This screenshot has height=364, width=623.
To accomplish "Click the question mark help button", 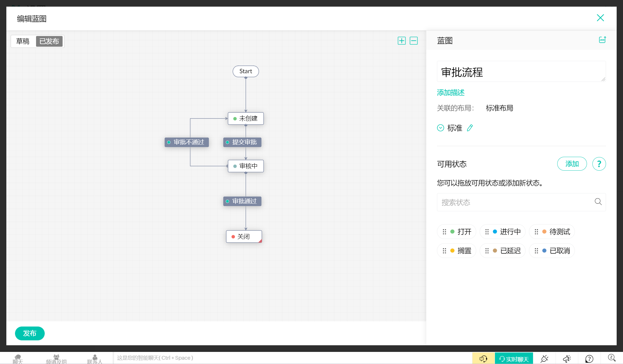I will click(599, 164).
